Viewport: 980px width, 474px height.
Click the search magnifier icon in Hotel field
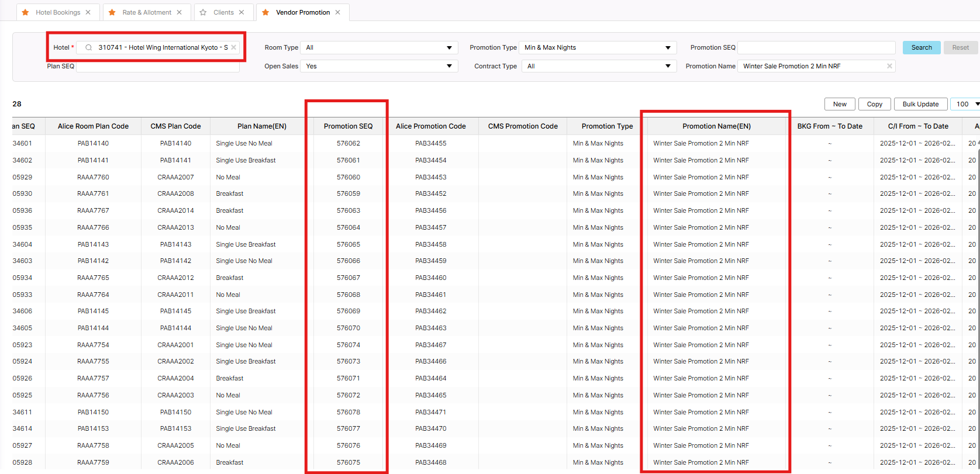pyautogui.click(x=89, y=48)
